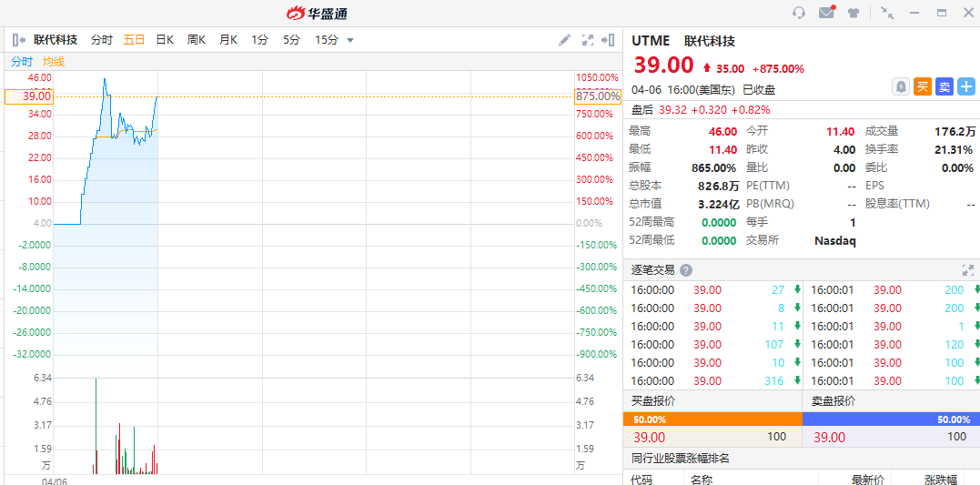Screen dimensions: 980x485
Task: Open customer service headset icon
Action: pos(799,13)
